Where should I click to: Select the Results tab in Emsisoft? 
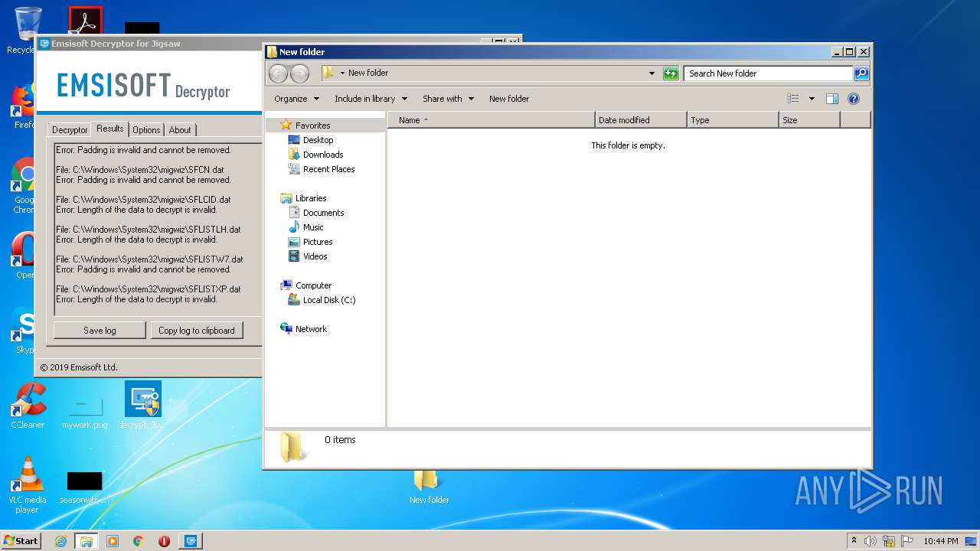(x=110, y=129)
